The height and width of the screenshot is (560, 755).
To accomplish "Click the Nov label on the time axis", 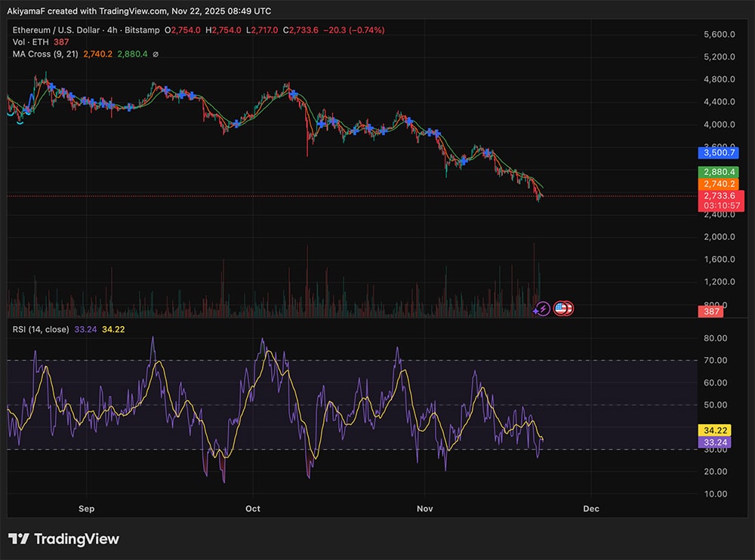I will (x=424, y=509).
